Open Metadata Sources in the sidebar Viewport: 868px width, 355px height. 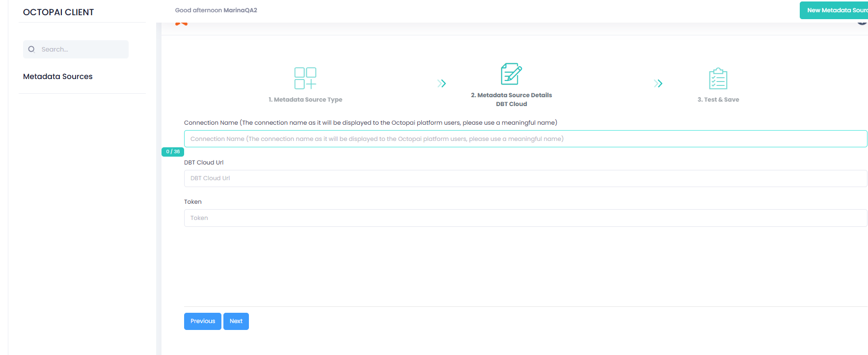coord(58,77)
